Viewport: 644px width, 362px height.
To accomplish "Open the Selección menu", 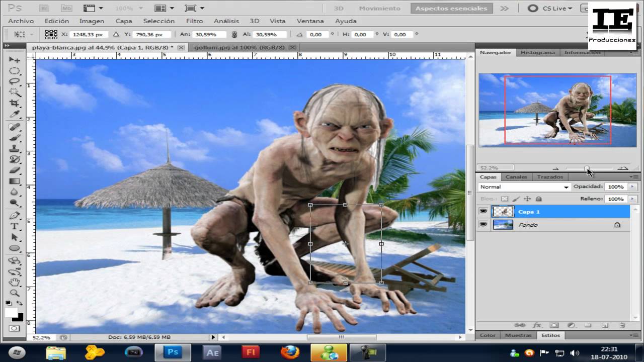I will [x=159, y=21].
